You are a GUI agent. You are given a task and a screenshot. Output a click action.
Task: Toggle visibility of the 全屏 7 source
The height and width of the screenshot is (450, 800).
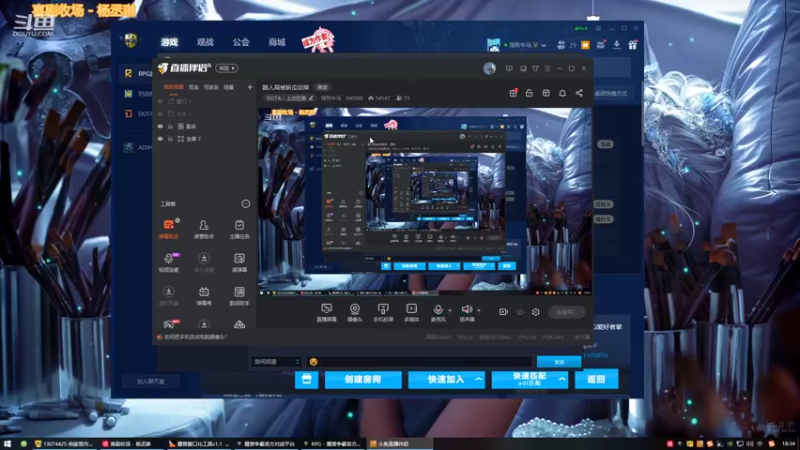click(x=160, y=139)
